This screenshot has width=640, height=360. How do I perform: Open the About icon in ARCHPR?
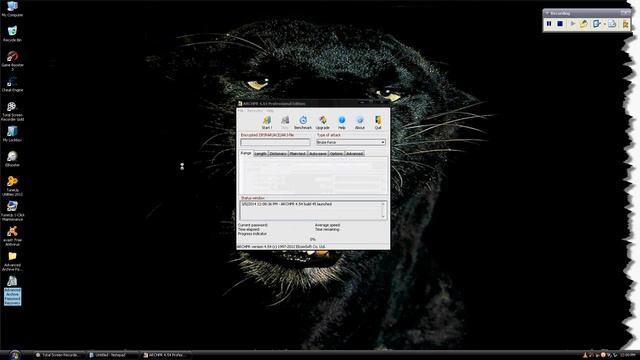click(360, 122)
